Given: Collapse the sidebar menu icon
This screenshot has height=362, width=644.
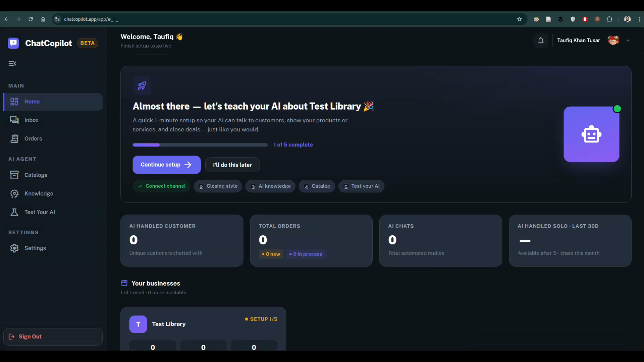Looking at the screenshot, I should tap(12, 63).
